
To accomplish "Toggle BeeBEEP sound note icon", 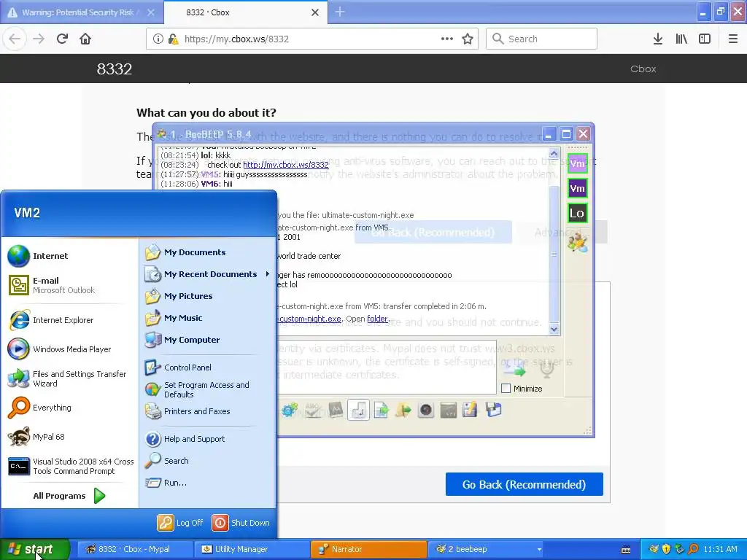I will click(358, 410).
